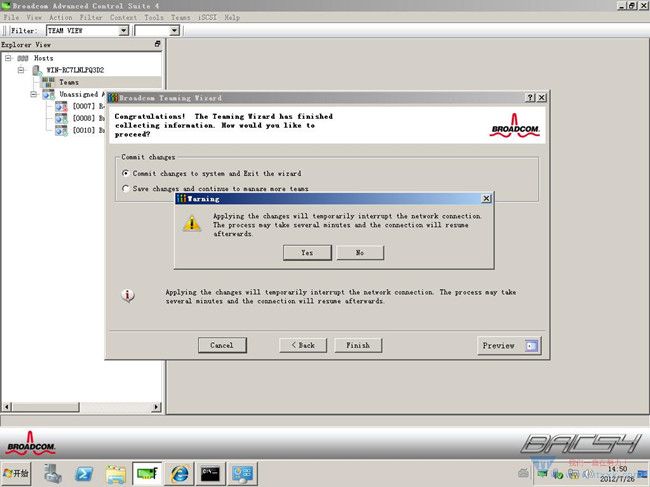Select Save changes and continue radio option

pyautogui.click(x=126, y=188)
